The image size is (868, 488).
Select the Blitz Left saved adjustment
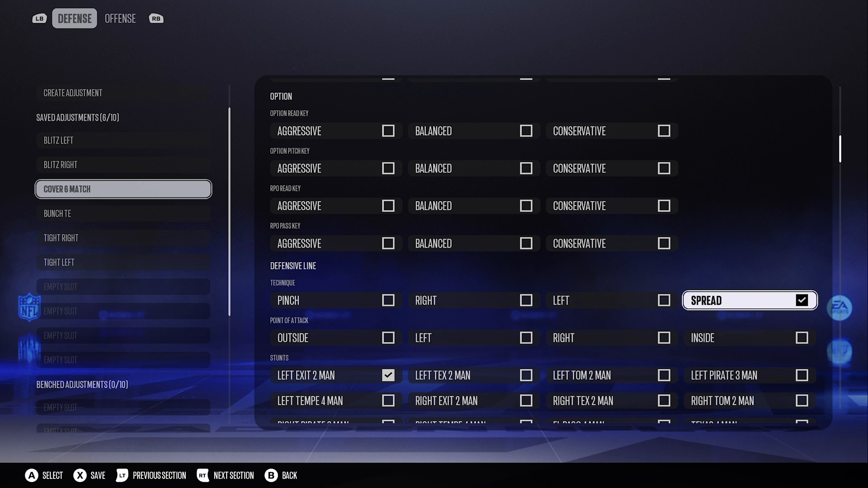tap(123, 140)
